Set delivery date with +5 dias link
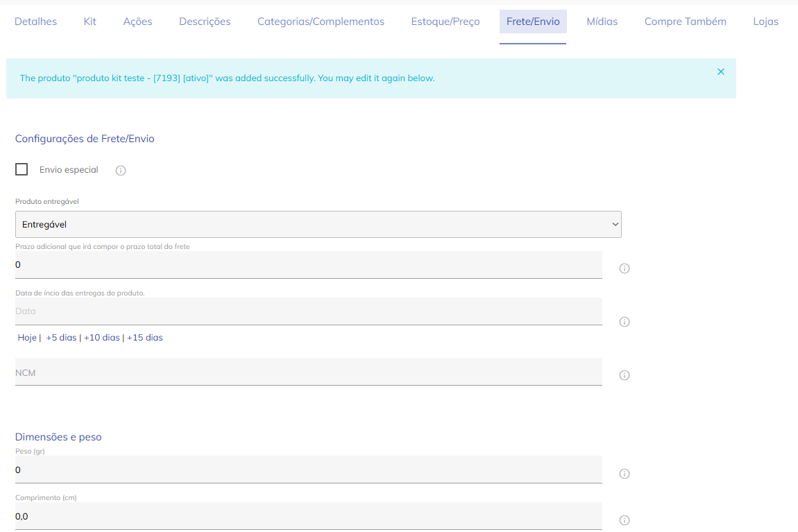The width and height of the screenshot is (798, 532). [x=61, y=338]
